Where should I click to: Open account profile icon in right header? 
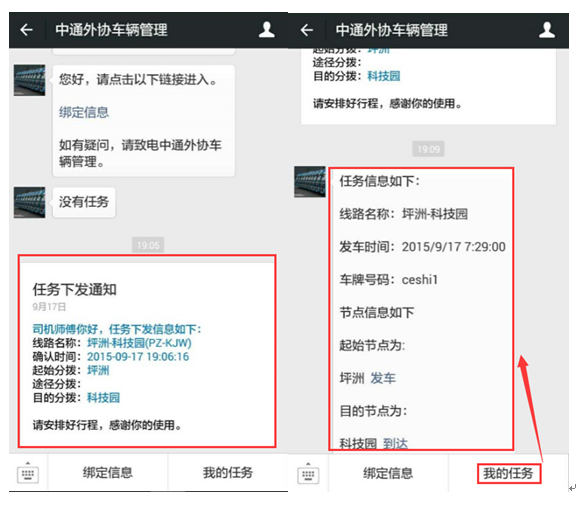pyautogui.click(x=547, y=30)
